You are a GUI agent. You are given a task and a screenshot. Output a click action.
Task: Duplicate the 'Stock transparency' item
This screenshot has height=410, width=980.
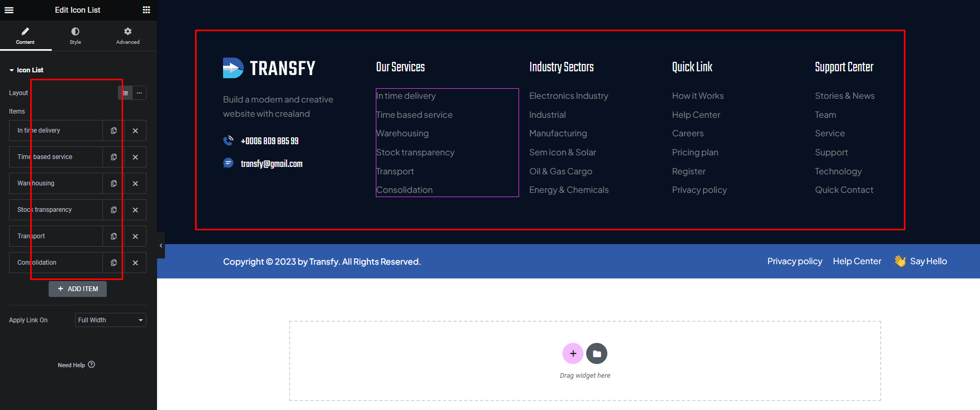click(x=114, y=210)
